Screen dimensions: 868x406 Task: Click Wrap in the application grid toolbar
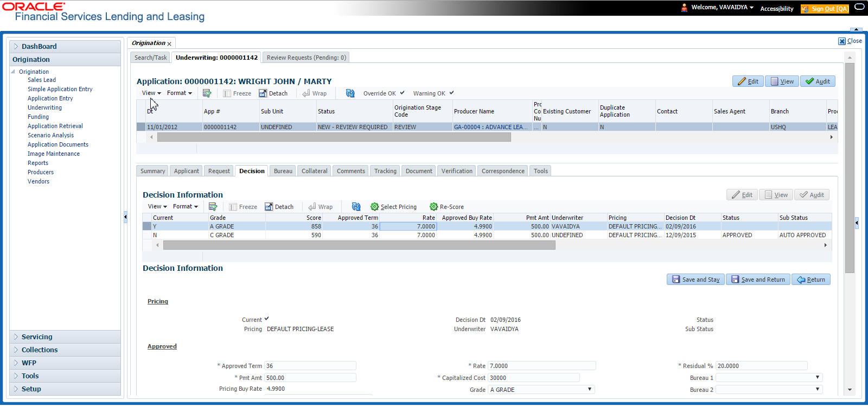(x=315, y=93)
